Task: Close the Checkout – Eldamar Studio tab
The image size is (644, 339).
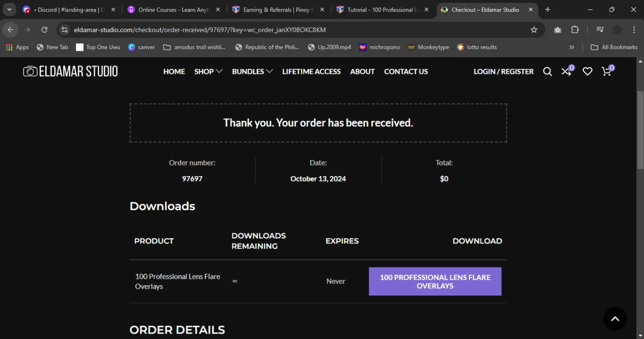Action: [530, 10]
